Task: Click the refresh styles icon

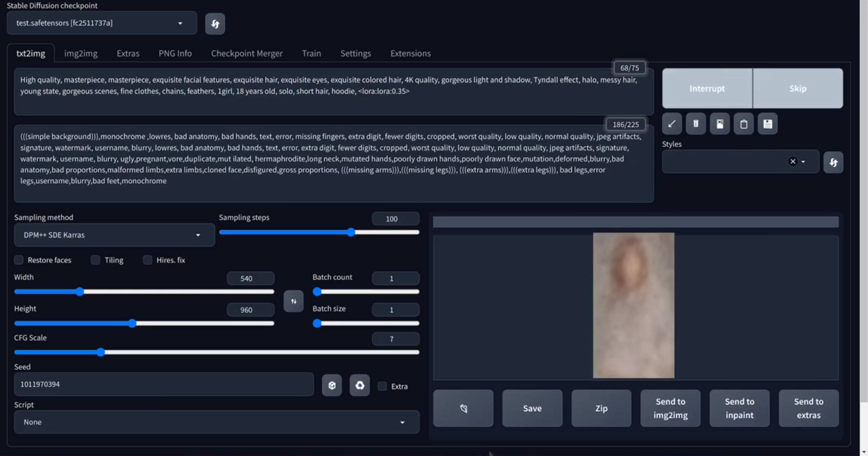Action: [x=833, y=162]
